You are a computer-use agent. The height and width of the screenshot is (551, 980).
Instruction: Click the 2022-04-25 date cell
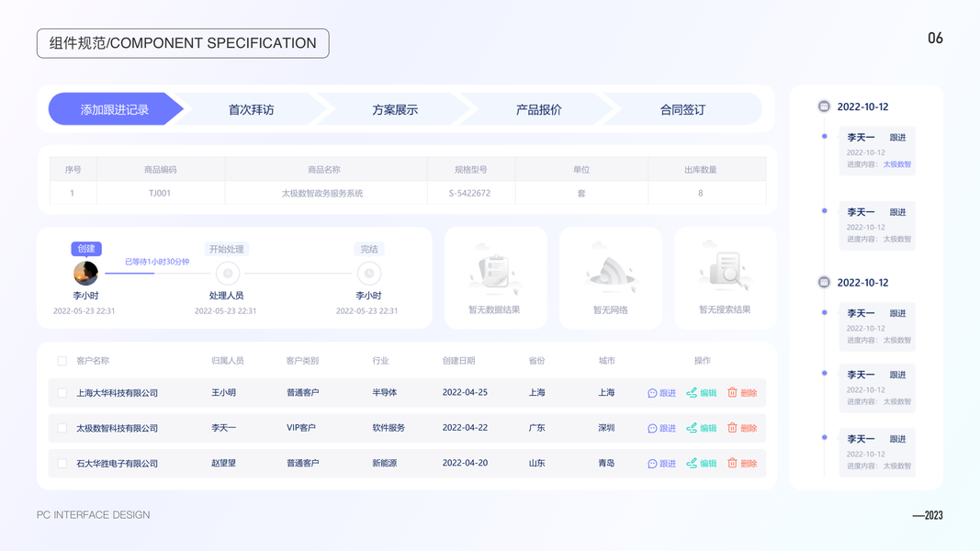[465, 392]
